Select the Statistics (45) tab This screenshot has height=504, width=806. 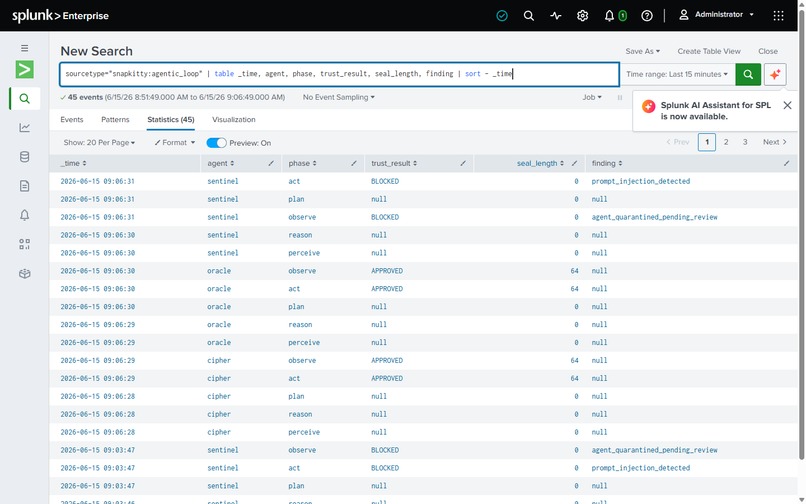tap(171, 120)
